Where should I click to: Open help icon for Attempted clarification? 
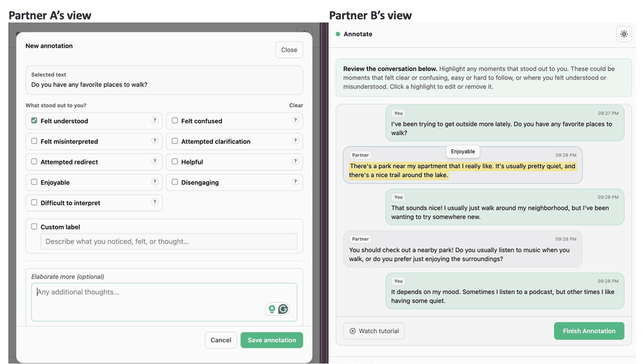tap(295, 141)
